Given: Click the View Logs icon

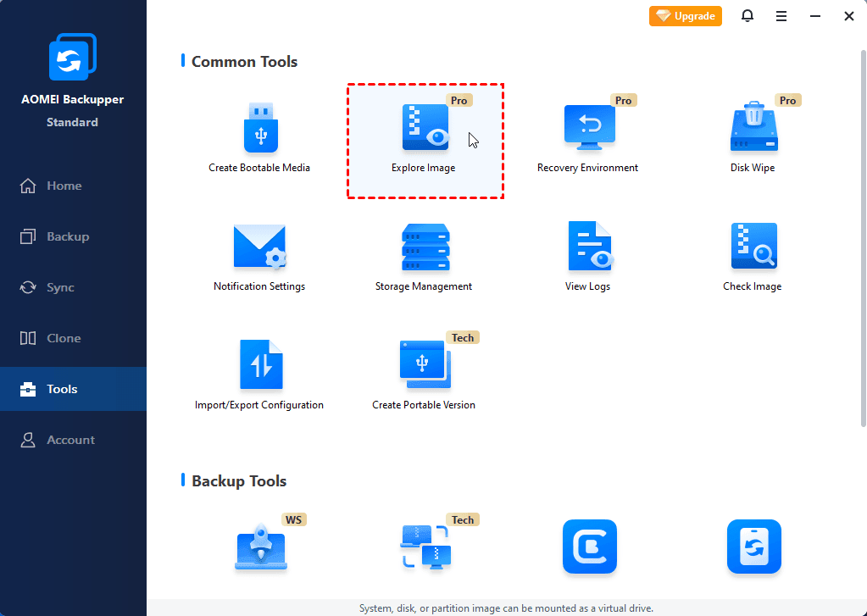Looking at the screenshot, I should click(x=588, y=247).
